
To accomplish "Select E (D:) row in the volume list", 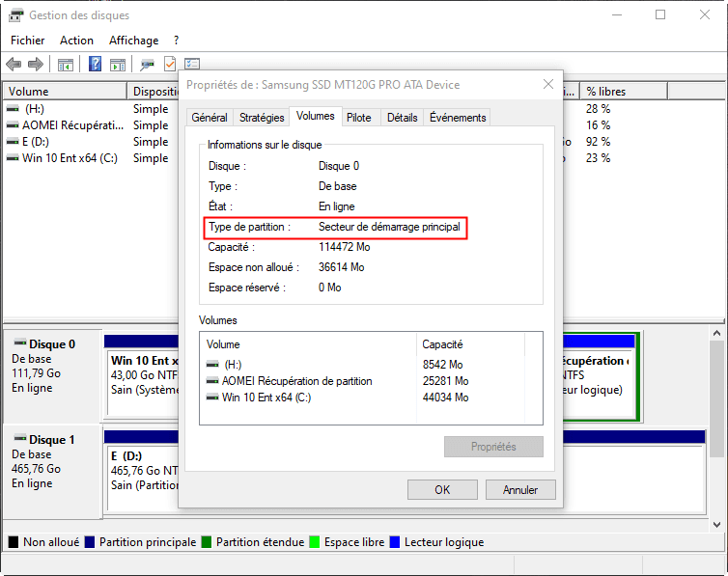I will click(91, 142).
